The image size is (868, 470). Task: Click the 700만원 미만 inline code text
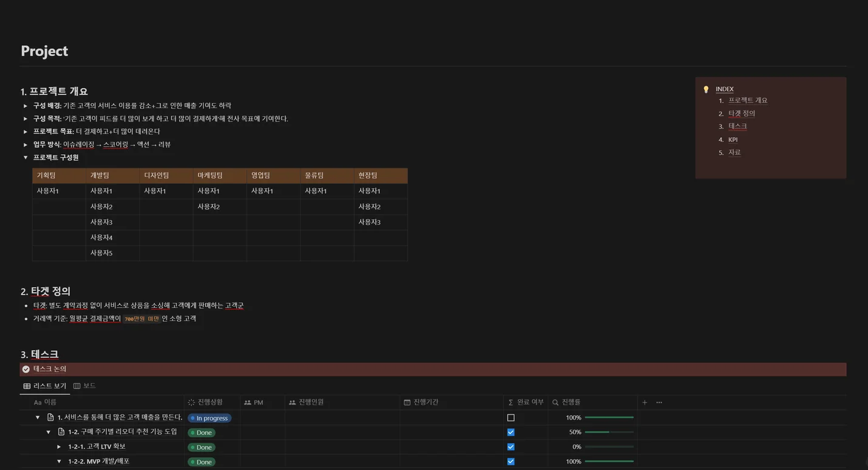141,319
